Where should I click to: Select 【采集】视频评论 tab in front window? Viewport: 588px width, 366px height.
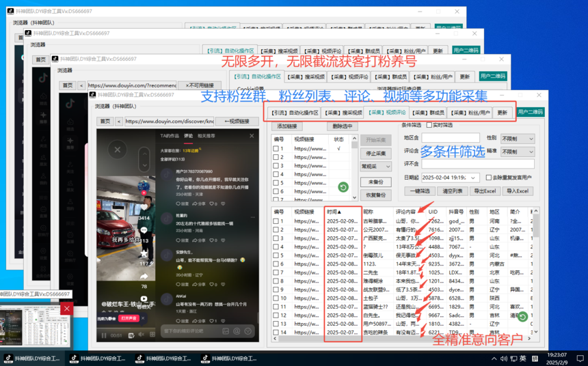(x=387, y=112)
